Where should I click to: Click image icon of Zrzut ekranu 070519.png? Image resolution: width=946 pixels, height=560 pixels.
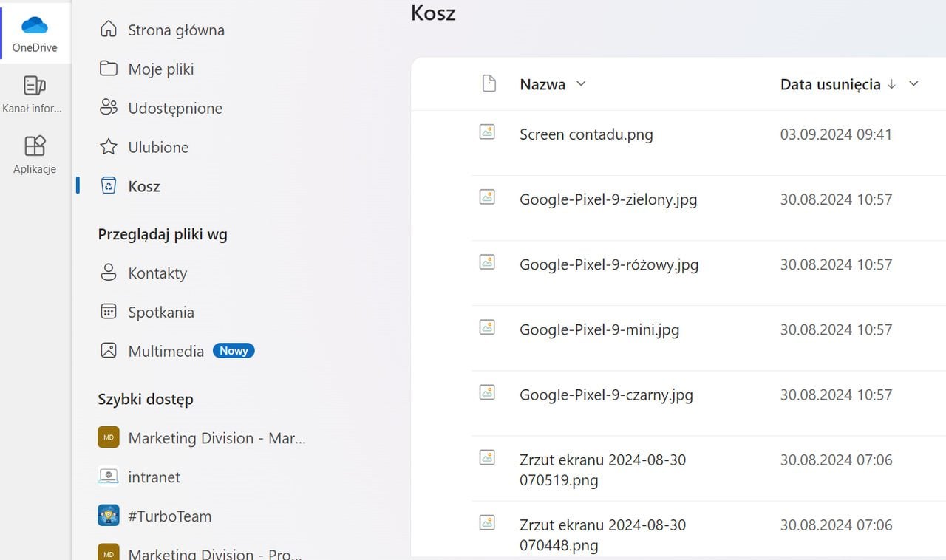pos(487,457)
